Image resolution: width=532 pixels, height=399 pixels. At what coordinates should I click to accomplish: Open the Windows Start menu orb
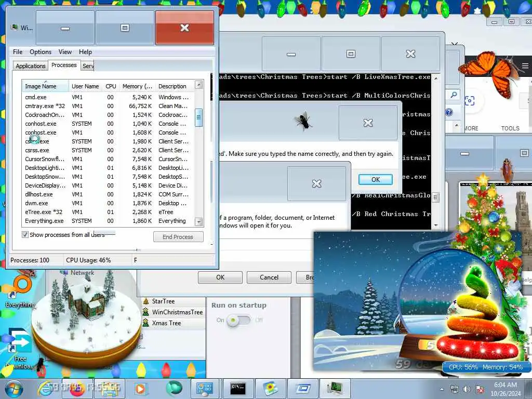point(14,389)
